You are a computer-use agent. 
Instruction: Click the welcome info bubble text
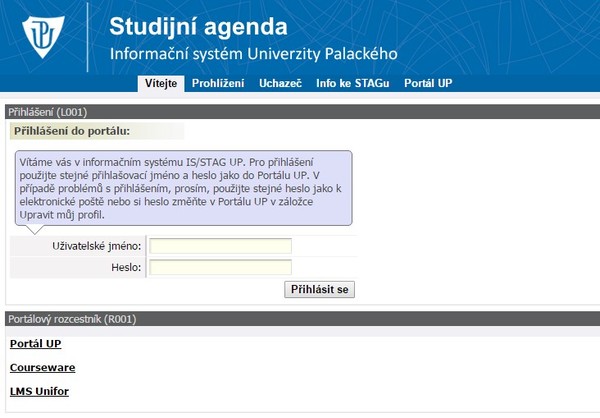[x=183, y=188]
